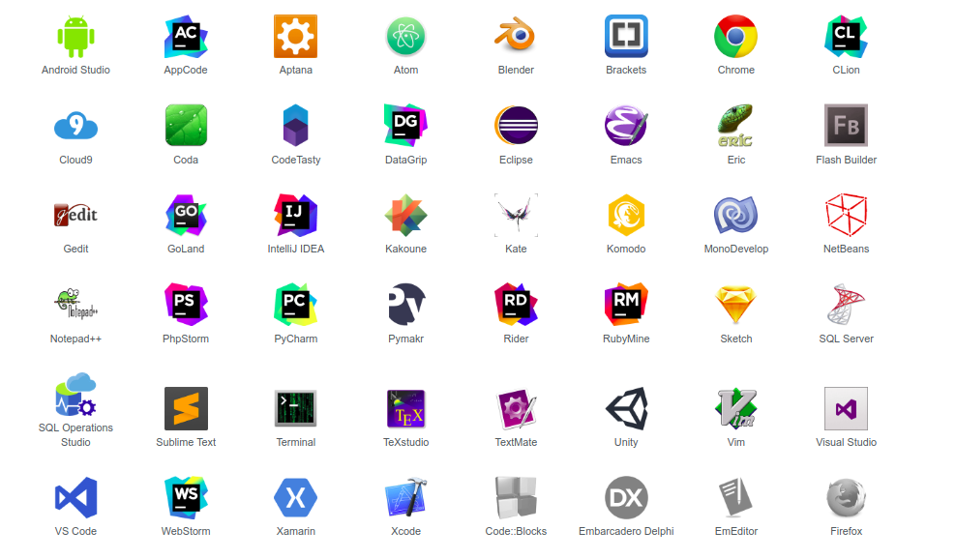Viewport: 956px width, 560px height.
Task: Select the "Notepad++" caption
Action: tap(75, 339)
